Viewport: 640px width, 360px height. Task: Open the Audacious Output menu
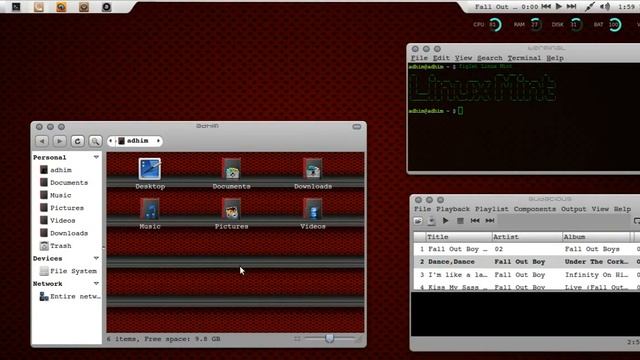[573, 209]
